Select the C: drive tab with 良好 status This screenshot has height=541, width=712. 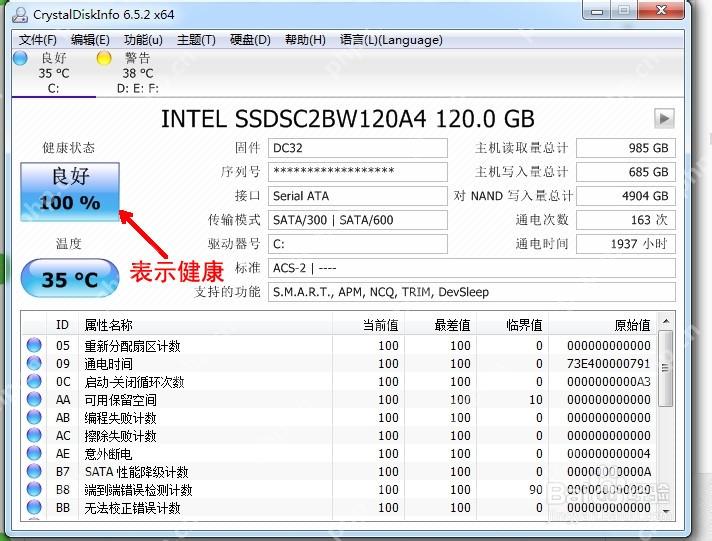pos(54,73)
